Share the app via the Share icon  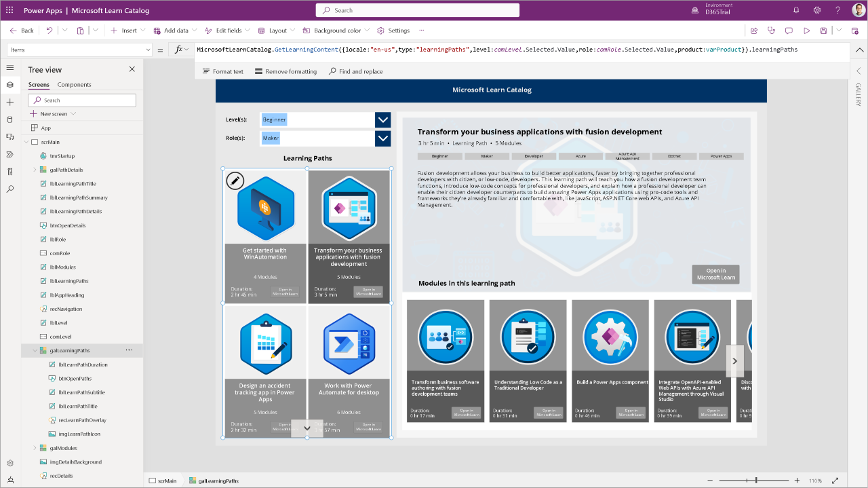tap(753, 30)
